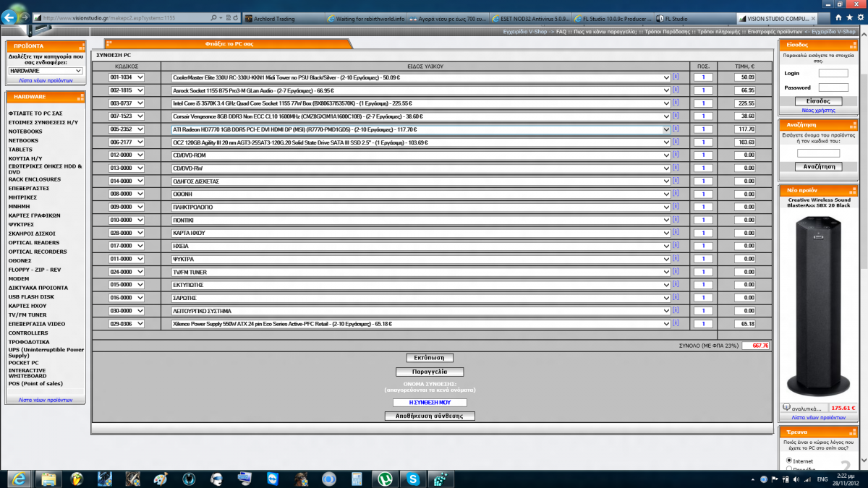Viewport: 868px width, 488px height.
Task: Open FL Studio fruit icon in taskbar
Action: (77, 479)
